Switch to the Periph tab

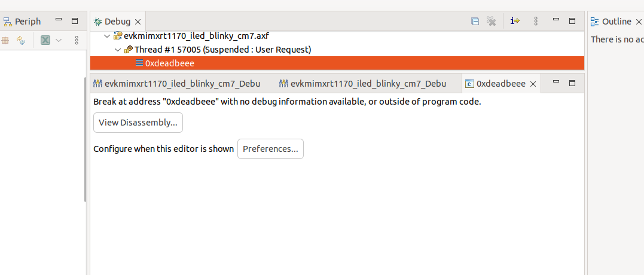(28, 22)
